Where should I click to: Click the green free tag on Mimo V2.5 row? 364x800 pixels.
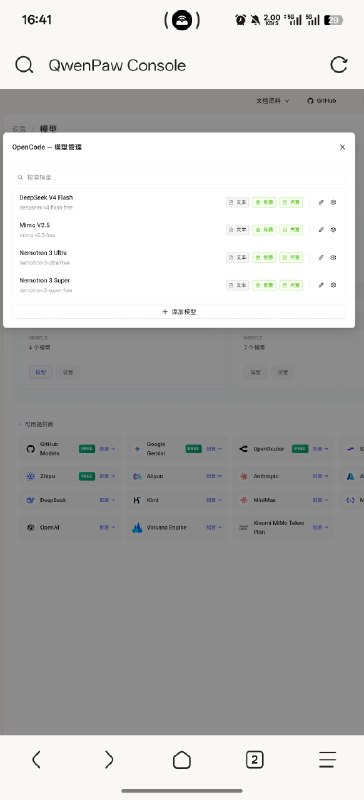264,230
